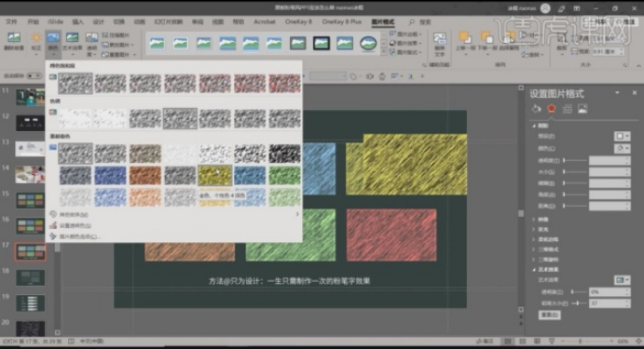Image resolution: width=644 pixels, height=349 pixels.
Task: Toggle the AutoSave (自动保存) switch
Action: [x=34, y=76]
